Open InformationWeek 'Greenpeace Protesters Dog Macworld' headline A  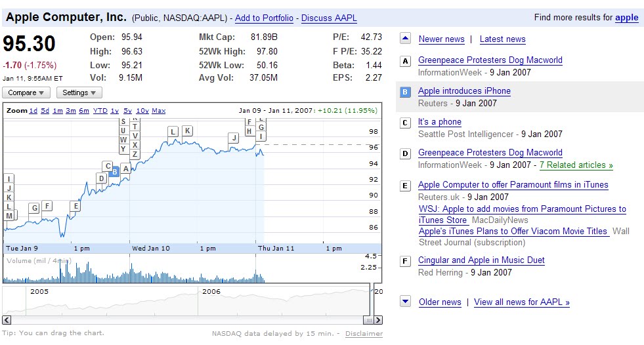coord(490,60)
